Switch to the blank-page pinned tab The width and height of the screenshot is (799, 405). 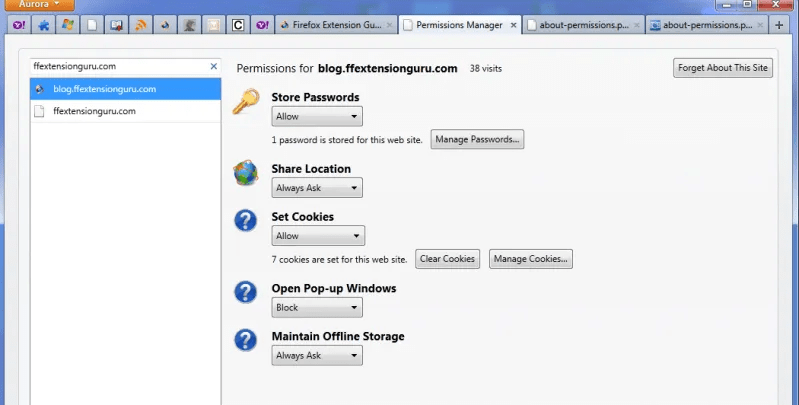pos(92,25)
